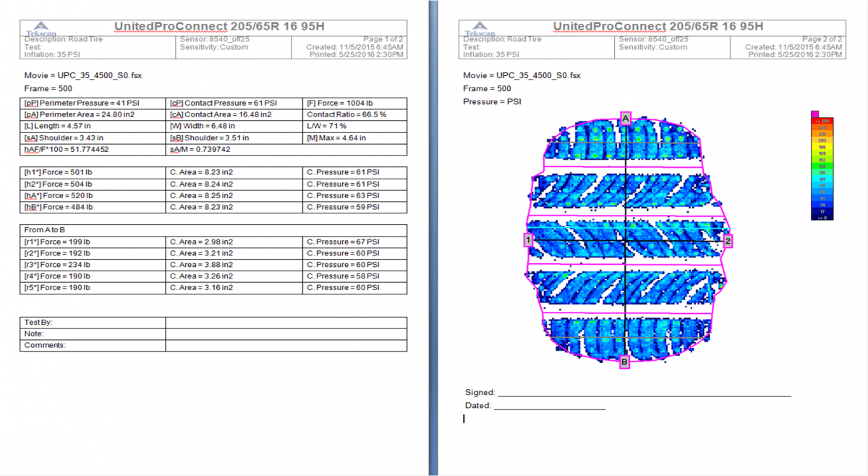
Task: Click '[r1*] Force = 199 lb' cell
Action: [x=93, y=242]
